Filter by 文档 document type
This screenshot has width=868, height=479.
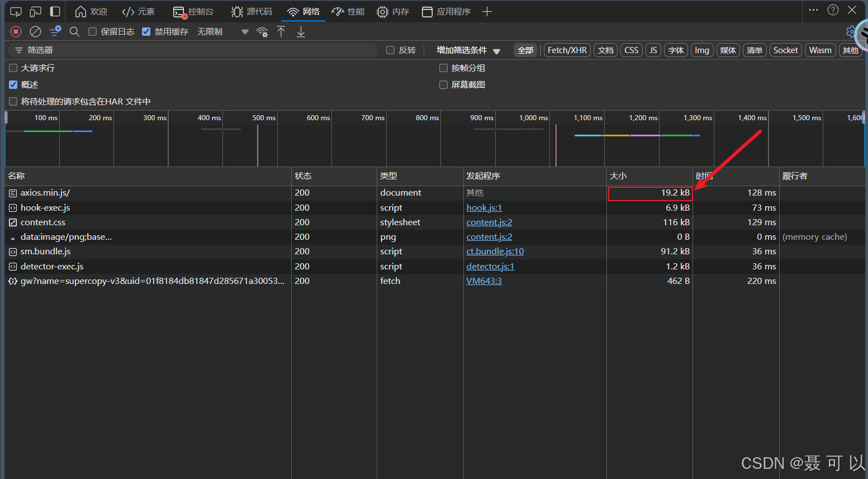point(606,50)
